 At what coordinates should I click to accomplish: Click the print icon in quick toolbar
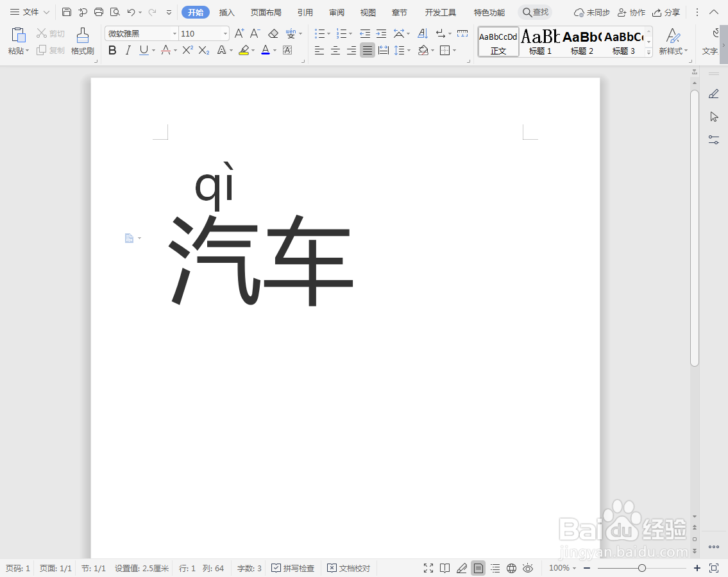(x=98, y=12)
